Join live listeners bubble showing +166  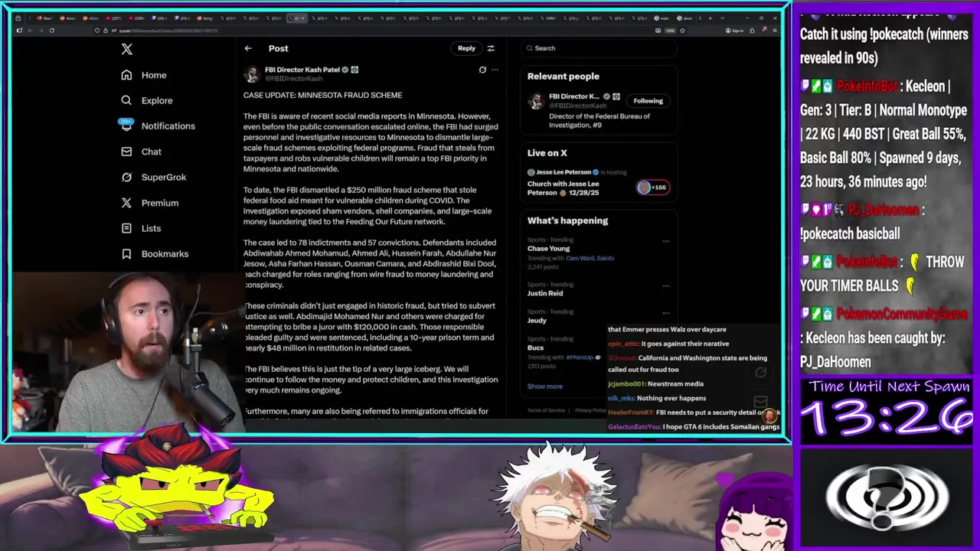click(653, 187)
